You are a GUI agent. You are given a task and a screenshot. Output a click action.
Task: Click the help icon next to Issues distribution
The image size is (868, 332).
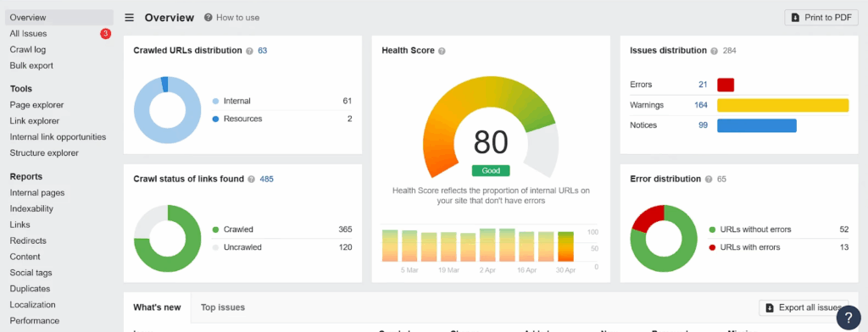pyautogui.click(x=715, y=51)
